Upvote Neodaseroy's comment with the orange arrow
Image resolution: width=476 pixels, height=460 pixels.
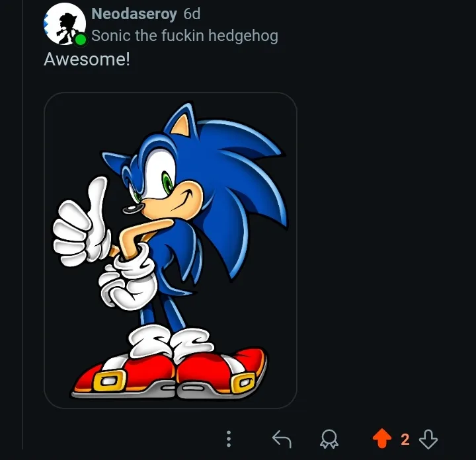coord(382,438)
